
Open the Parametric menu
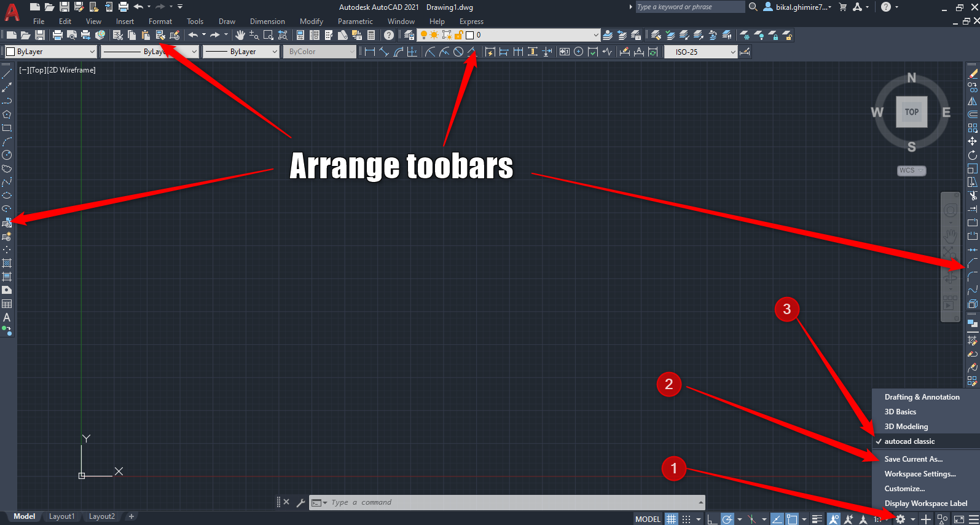[355, 21]
